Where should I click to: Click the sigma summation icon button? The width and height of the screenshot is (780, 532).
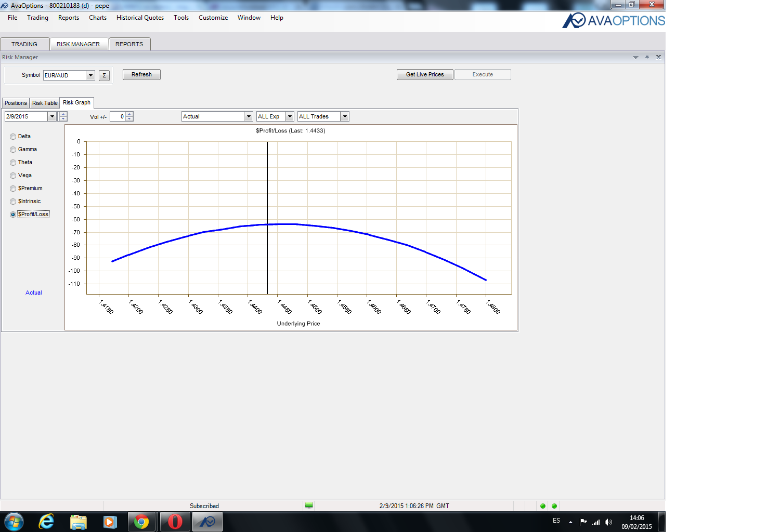click(x=104, y=75)
